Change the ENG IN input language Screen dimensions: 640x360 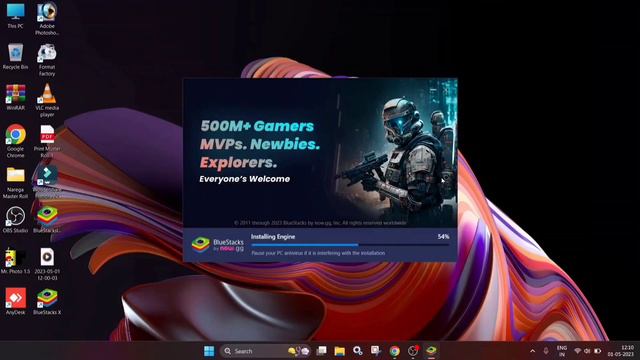coord(562,351)
